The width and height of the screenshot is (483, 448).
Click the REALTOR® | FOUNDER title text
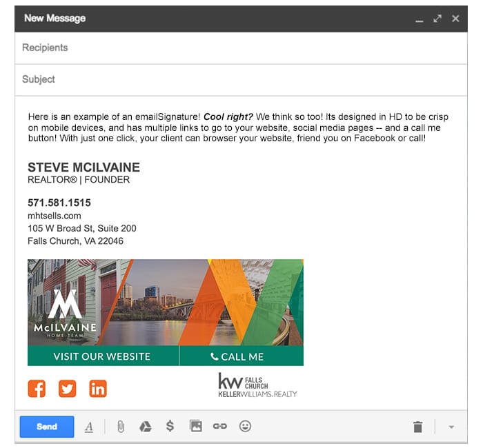(x=79, y=180)
